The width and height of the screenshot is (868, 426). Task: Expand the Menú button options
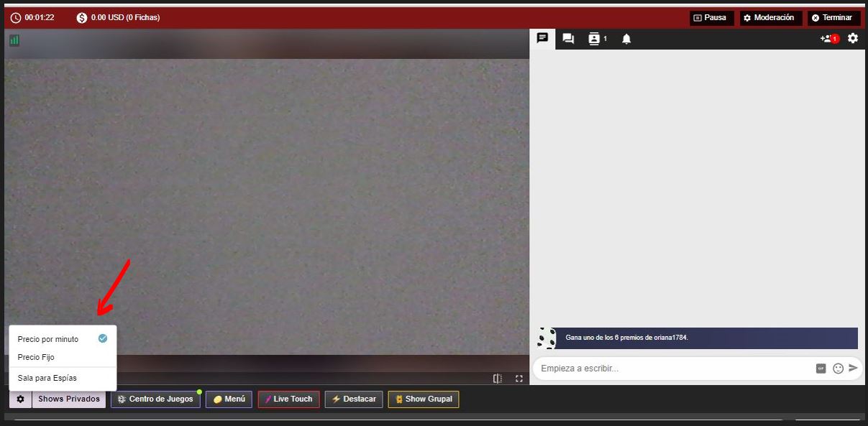click(x=229, y=399)
